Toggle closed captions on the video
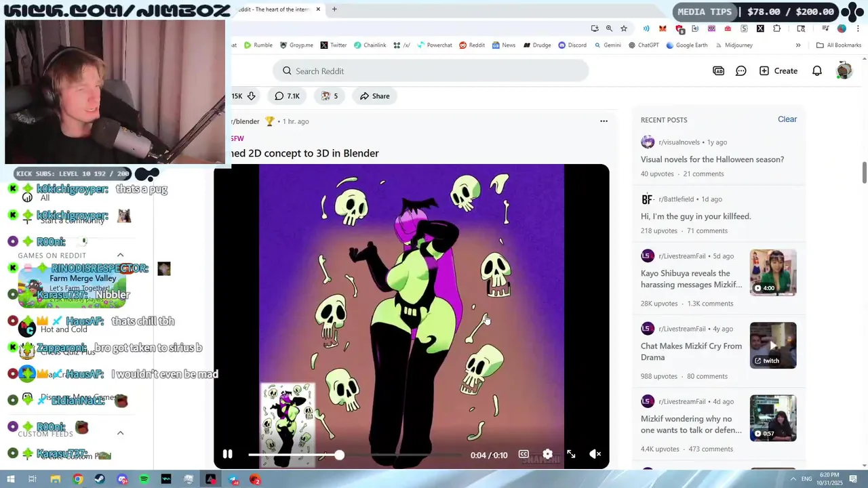The width and height of the screenshot is (868, 488). [524, 454]
